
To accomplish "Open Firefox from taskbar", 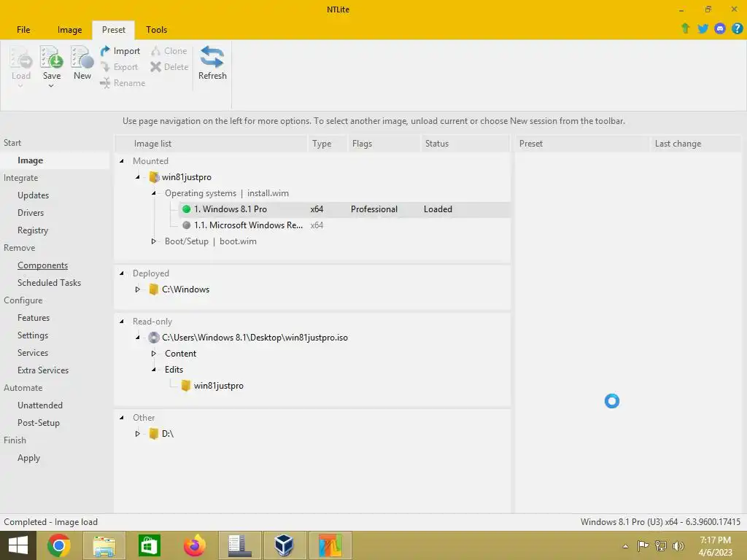I will point(194,545).
